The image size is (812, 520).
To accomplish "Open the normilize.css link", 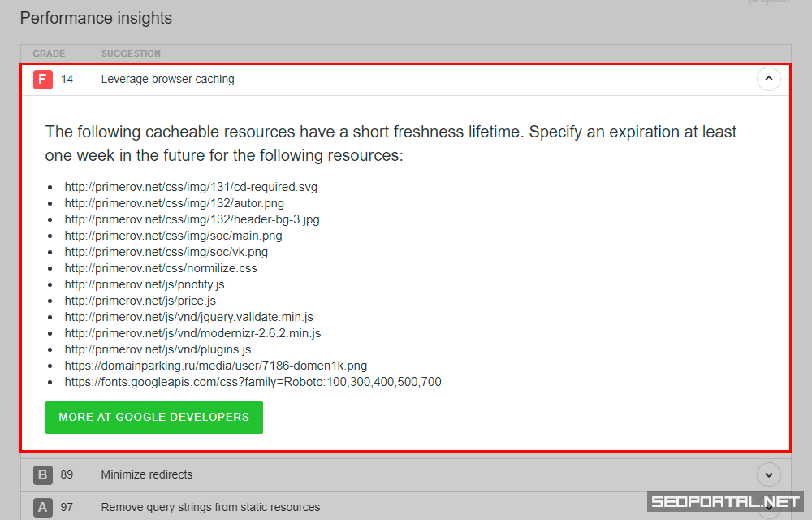I will 161,268.
